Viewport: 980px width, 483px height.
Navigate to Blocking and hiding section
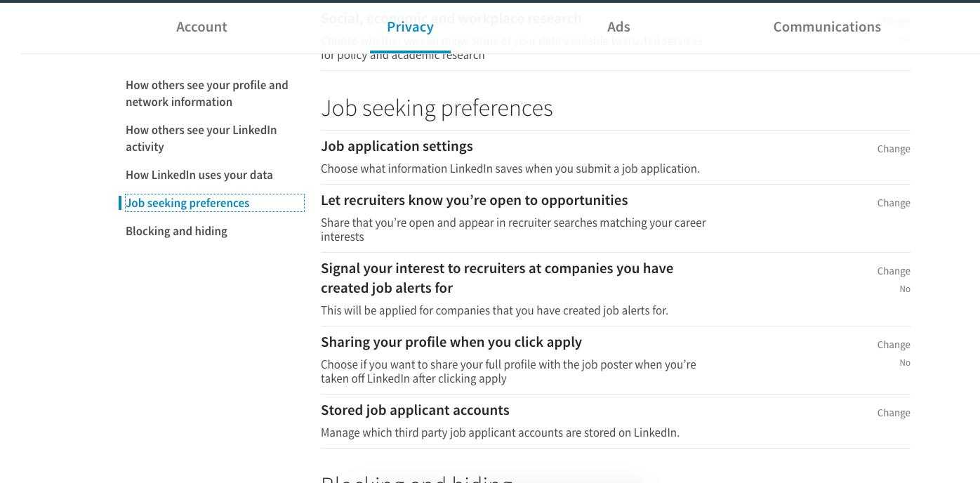(x=176, y=231)
